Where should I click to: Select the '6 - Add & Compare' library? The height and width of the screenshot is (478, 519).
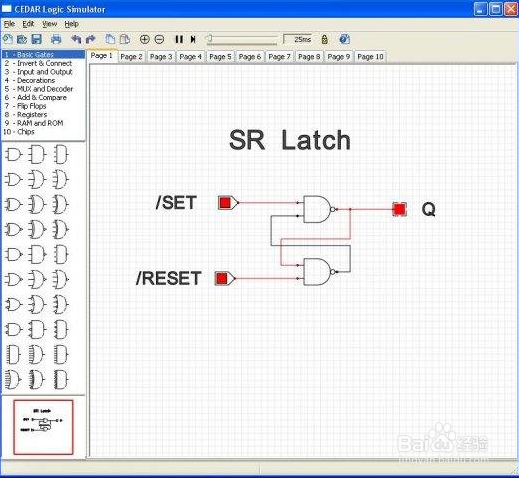(43, 97)
